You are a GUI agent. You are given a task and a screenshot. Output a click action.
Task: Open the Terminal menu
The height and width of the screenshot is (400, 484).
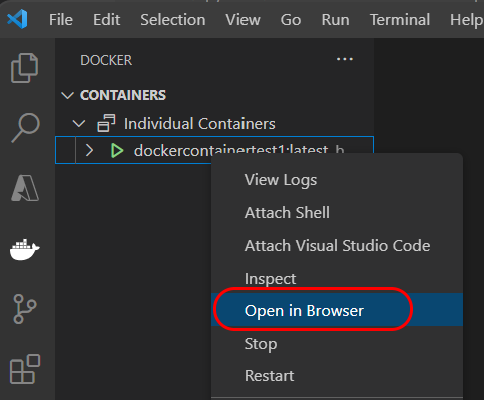click(400, 20)
